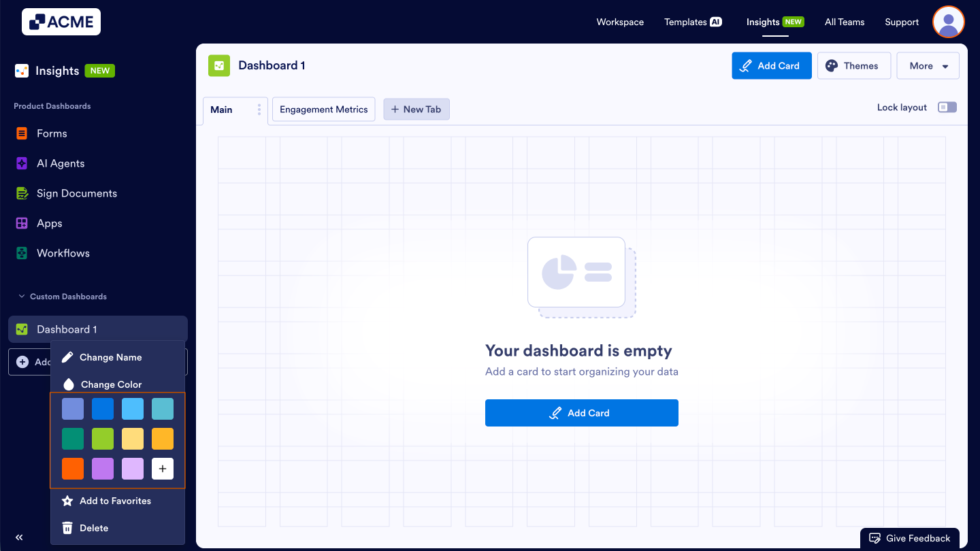
Task: Navigate to Apps via its sidebar icon
Action: click(x=23, y=223)
